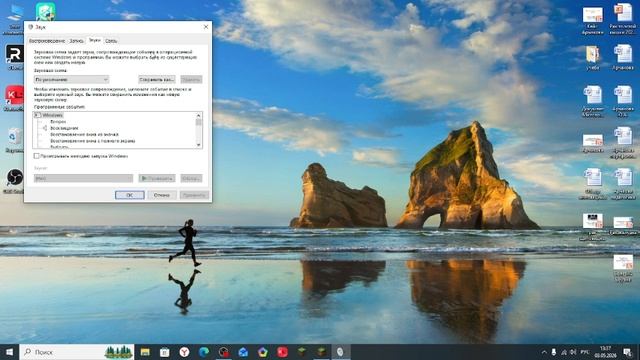Open the Yandex Browser icon in taskbar

click(184, 352)
